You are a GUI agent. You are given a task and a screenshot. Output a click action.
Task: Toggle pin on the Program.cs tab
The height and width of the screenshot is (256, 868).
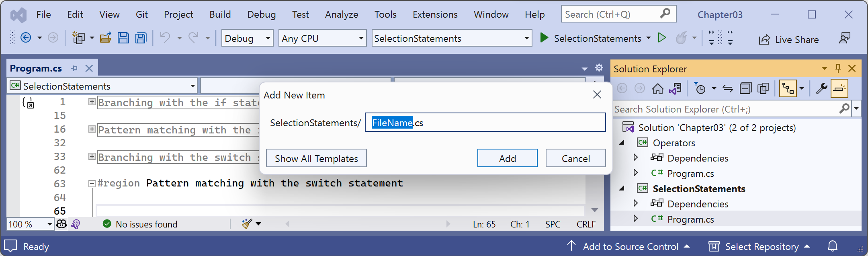74,68
